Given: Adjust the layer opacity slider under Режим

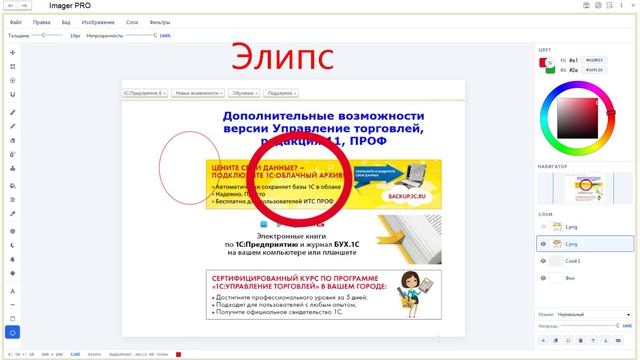Looking at the screenshot, I should (x=590, y=326).
